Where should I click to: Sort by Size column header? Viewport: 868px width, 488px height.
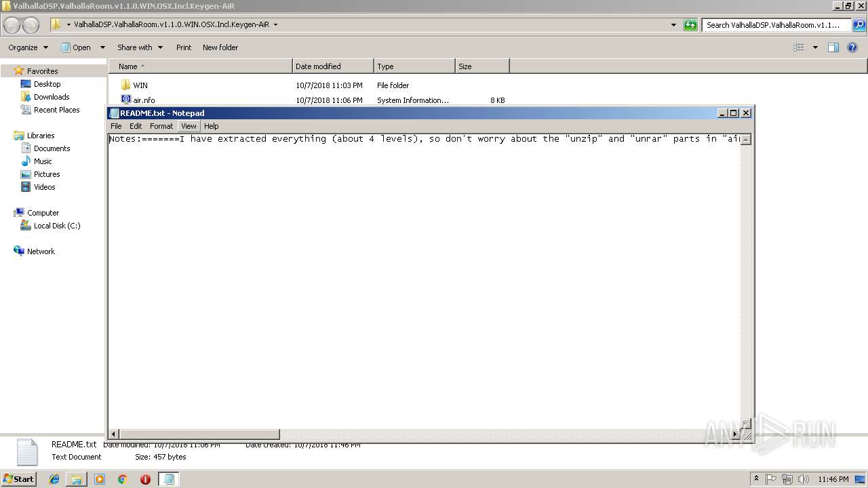482,66
